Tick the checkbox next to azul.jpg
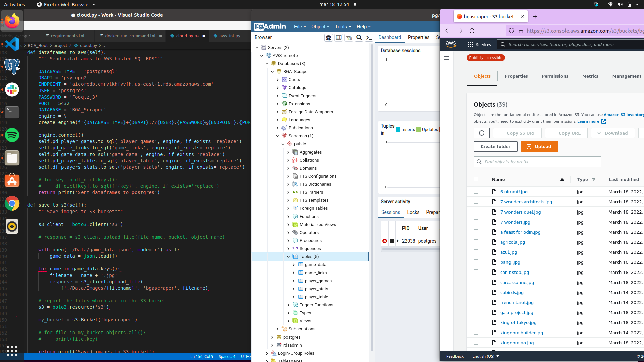This screenshot has width=644, height=362. (x=476, y=252)
